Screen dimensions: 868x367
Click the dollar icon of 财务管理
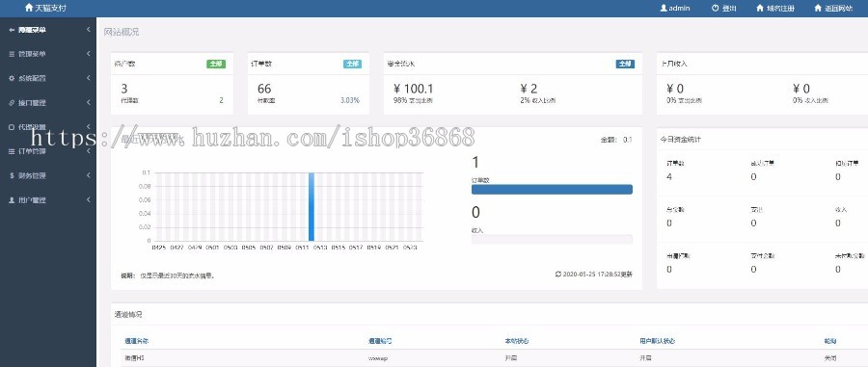(12, 175)
